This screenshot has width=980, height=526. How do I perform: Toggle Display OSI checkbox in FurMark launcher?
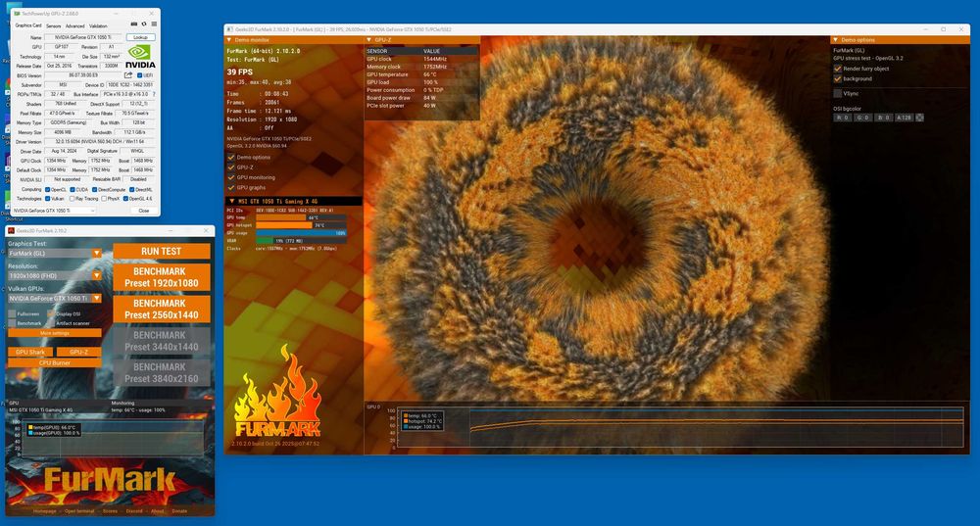(x=51, y=313)
